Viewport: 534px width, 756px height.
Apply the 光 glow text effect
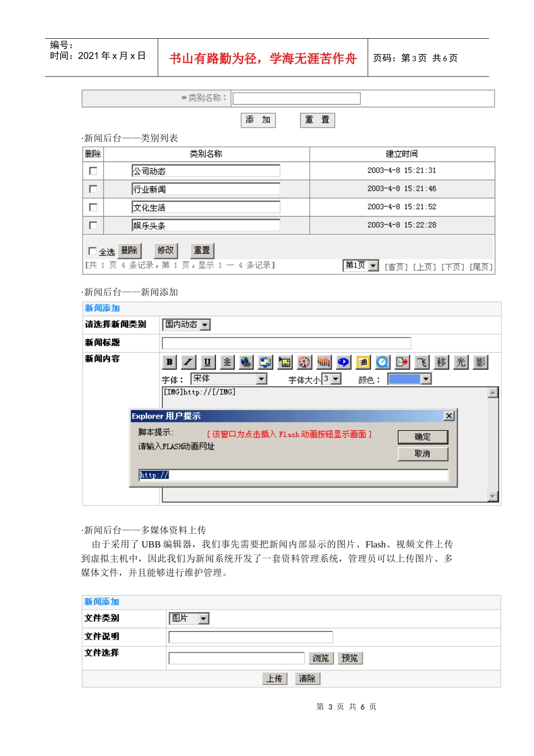click(461, 362)
